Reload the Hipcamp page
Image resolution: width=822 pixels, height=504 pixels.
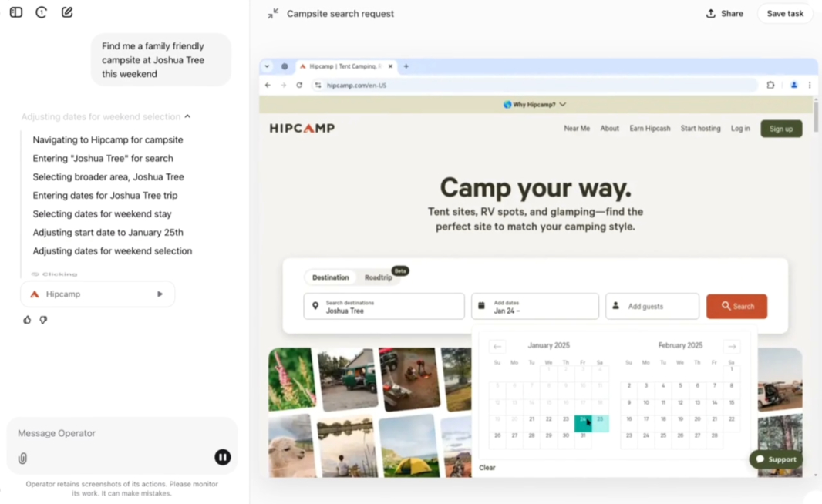pos(299,85)
